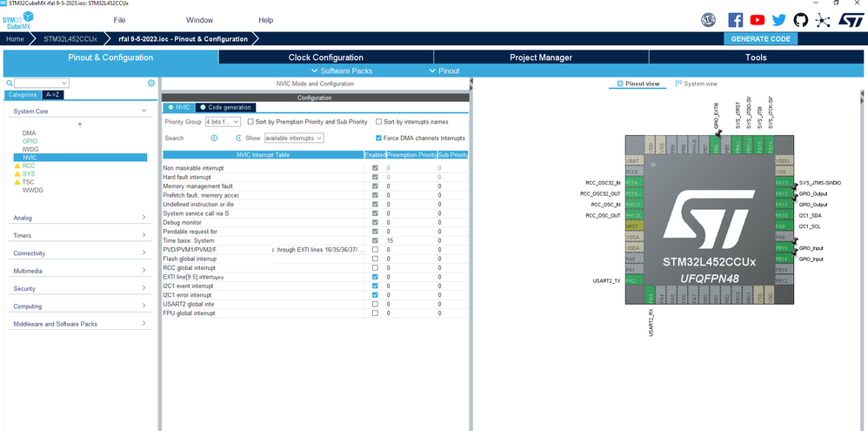Screen dimensions: 868x431
Task: Expand the Multimedia category
Action: coord(144,271)
